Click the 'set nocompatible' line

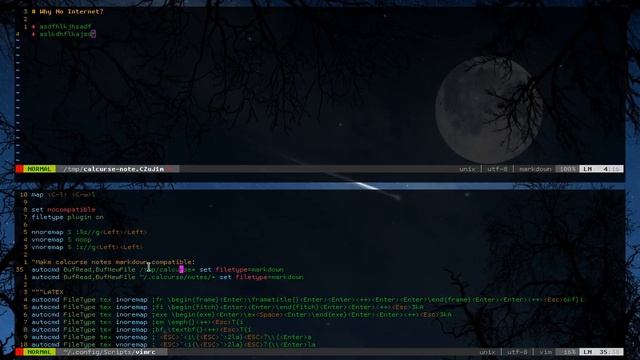pos(63,210)
